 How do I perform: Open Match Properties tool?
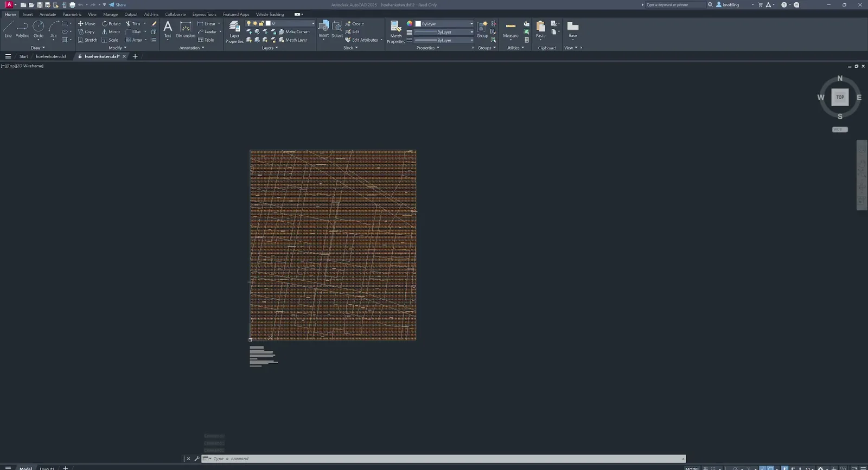pyautogui.click(x=396, y=32)
